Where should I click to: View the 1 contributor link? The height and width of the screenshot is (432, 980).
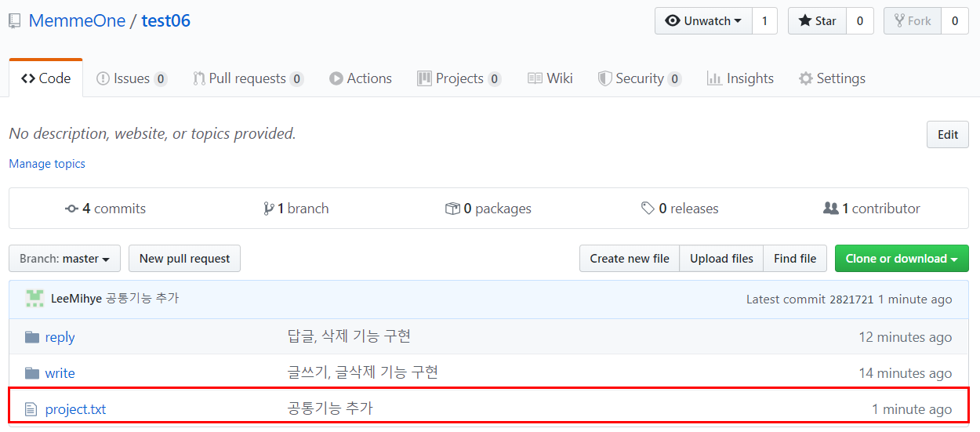tap(872, 209)
